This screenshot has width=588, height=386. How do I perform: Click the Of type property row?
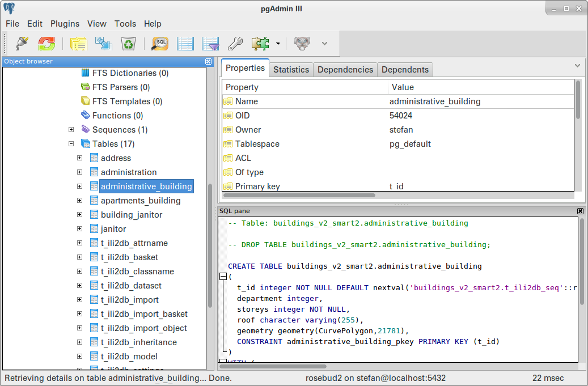(x=398, y=172)
